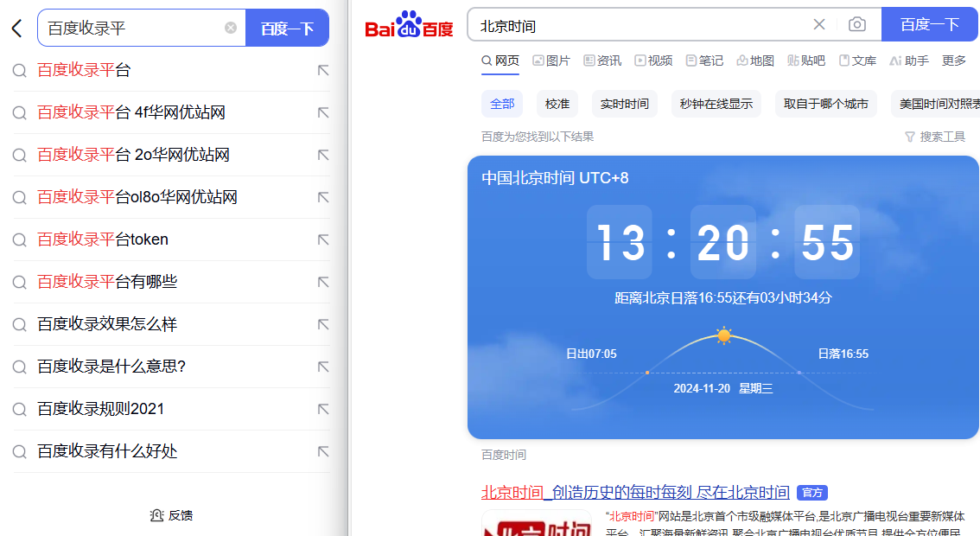Select suggestion 百度收录平台有哪些
The image size is (980, 536).
pyautogui.click(x=171, y=282)
